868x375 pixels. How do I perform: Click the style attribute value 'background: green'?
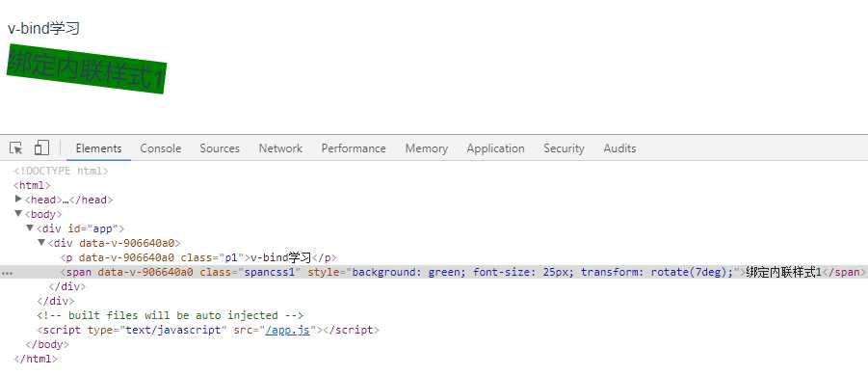point(408,272)
